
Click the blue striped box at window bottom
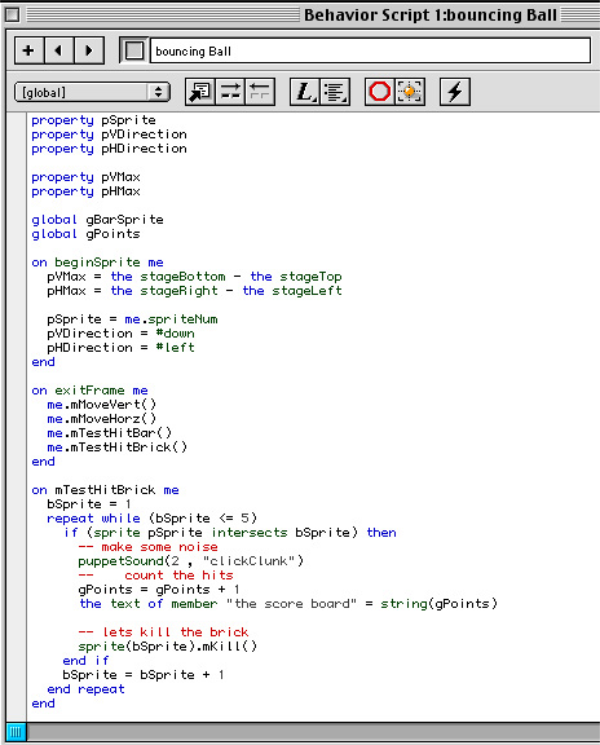[x=15, y=732]
